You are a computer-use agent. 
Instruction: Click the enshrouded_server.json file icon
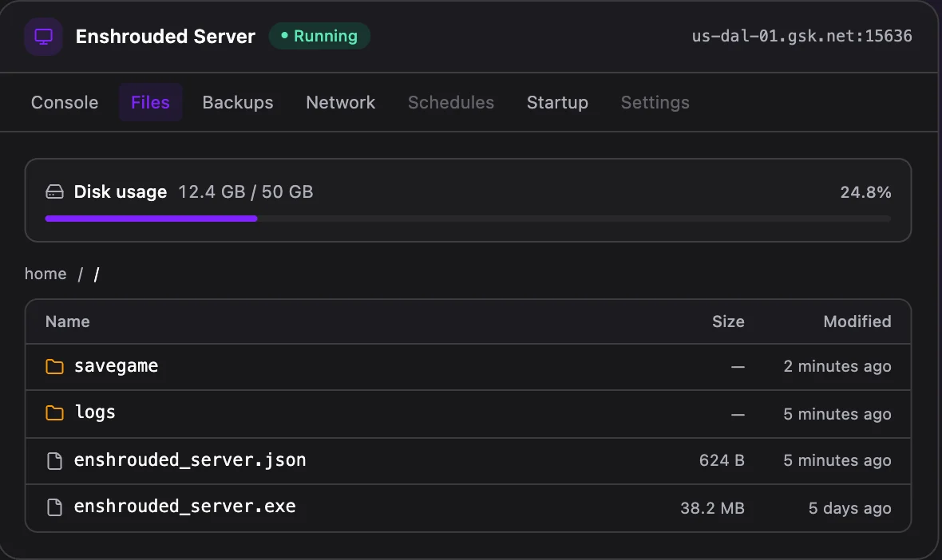pyautogui.click(x=54, y=460)
